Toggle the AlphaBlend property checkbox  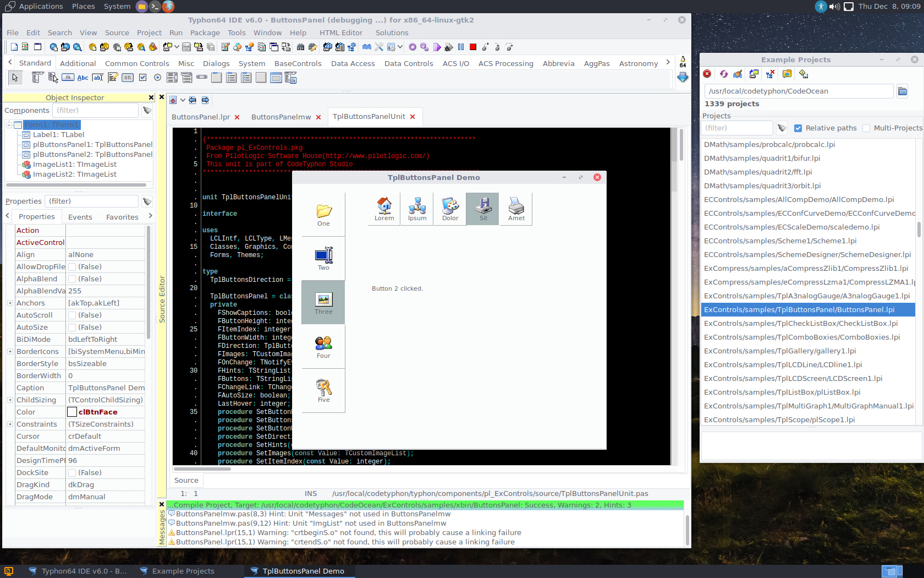click(72, 279)
